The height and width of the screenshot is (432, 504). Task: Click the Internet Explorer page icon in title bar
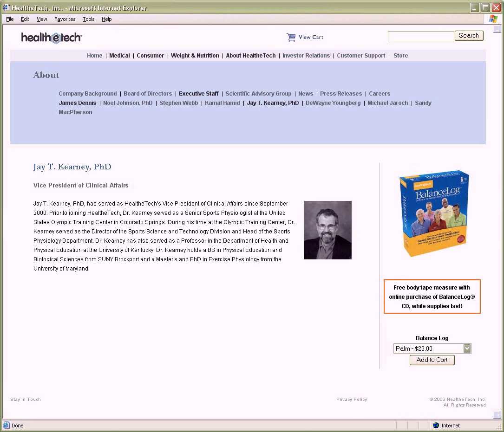coord(6,8)
